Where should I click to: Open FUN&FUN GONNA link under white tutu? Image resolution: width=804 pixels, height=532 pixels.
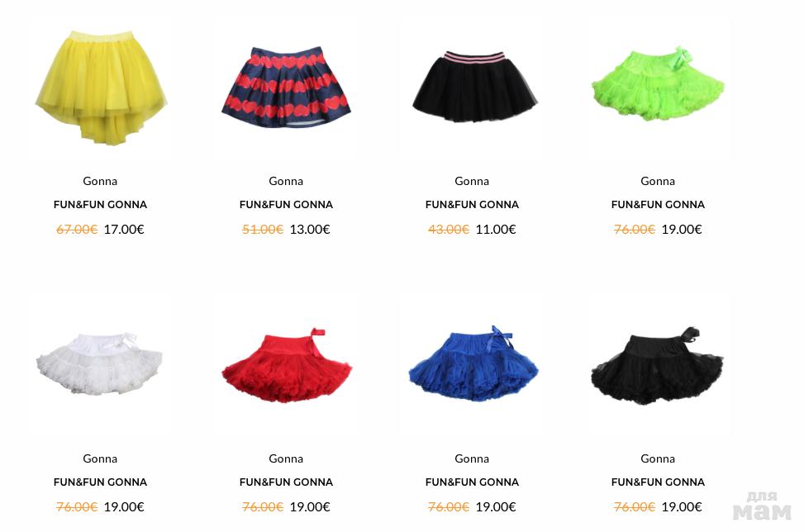pos(101,482)
